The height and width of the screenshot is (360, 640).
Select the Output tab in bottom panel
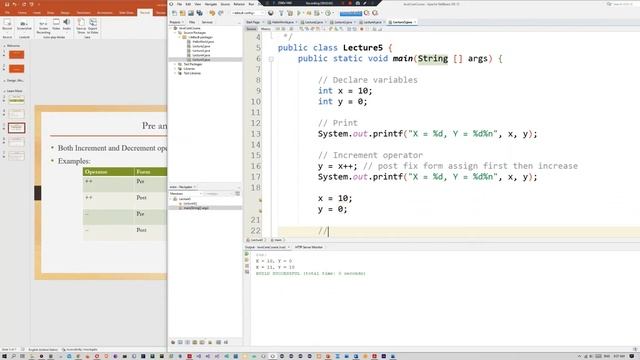[x=267, y=247]
